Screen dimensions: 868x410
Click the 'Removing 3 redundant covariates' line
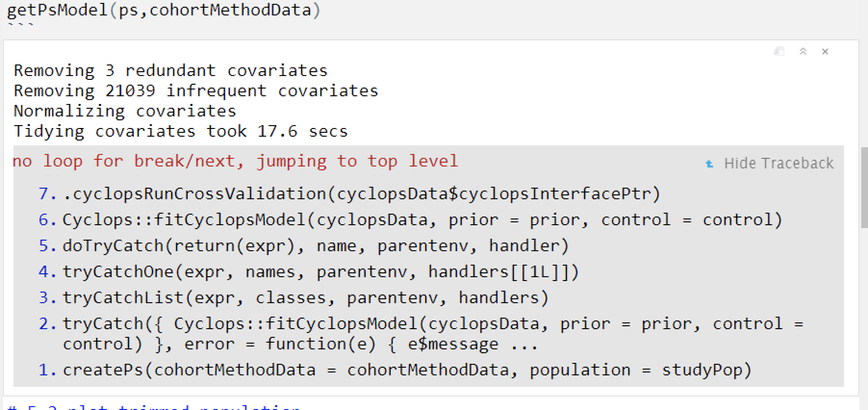[170, 70]
